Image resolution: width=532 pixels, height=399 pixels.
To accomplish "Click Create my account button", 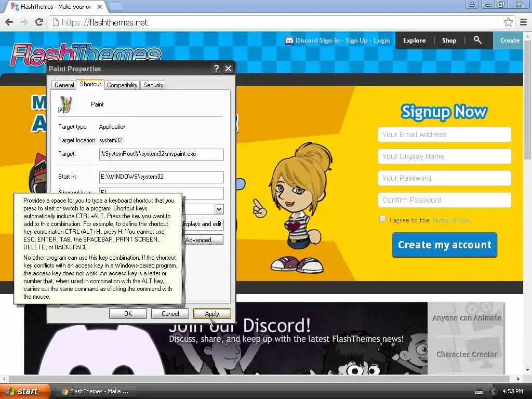I will tap(445, 245).
